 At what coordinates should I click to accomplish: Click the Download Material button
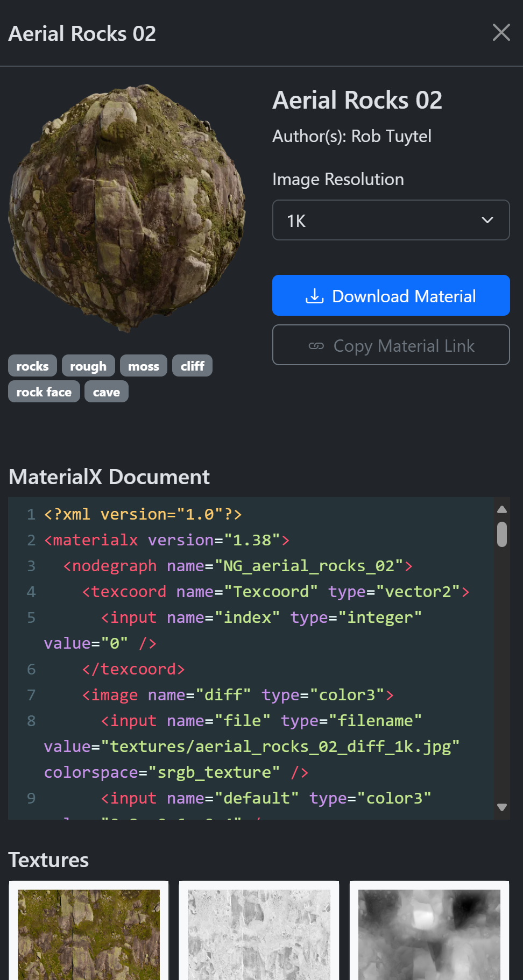tap(391, 295)
